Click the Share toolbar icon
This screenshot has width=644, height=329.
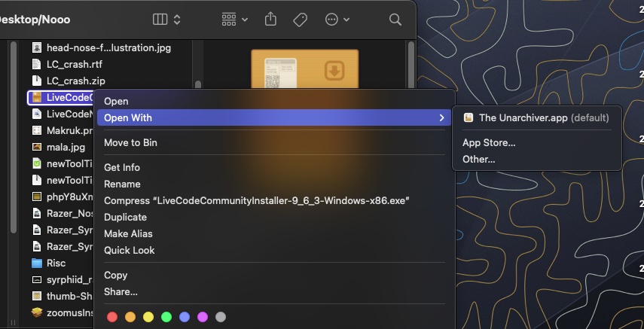[x=270, y=19]
